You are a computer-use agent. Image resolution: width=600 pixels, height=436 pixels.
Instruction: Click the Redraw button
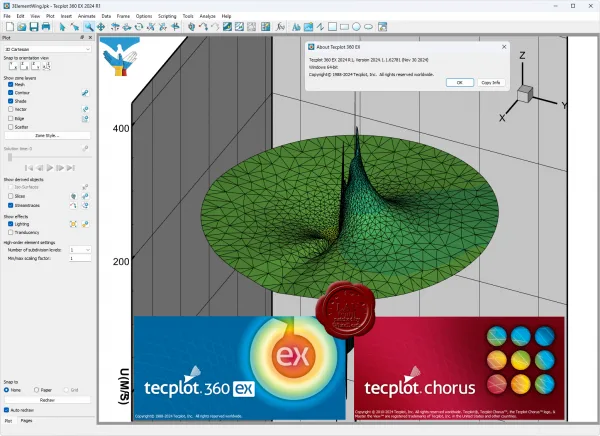click(47, 400)
